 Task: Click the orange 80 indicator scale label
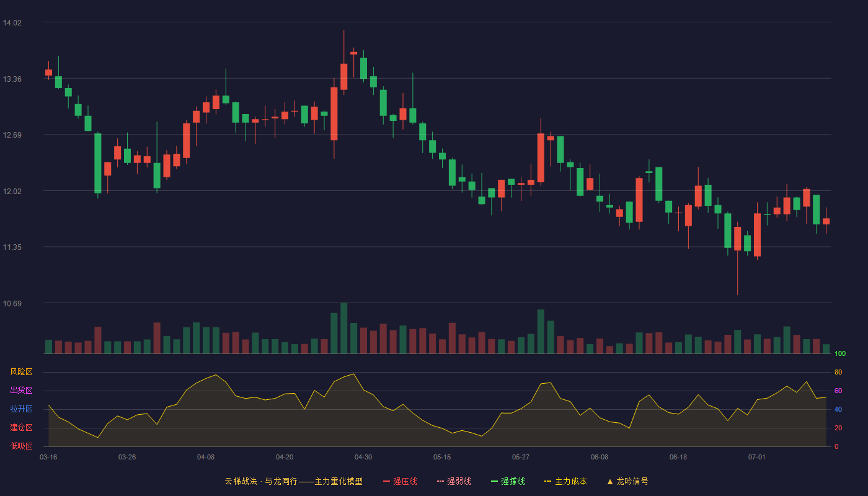838,372
